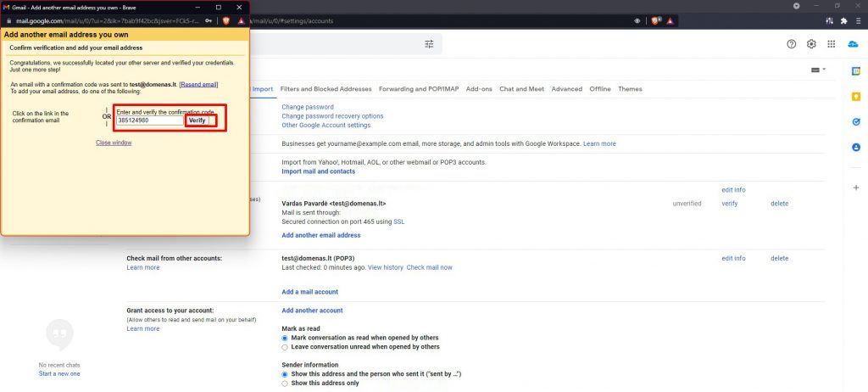
Task: Click Brave Shields icon in popup address bar
Action: click(x=225, y=21)
